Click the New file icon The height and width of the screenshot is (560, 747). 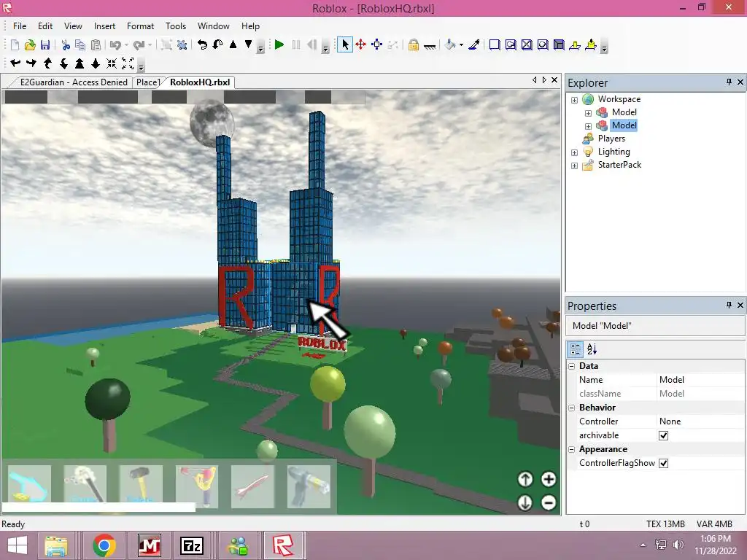[15, 44]
